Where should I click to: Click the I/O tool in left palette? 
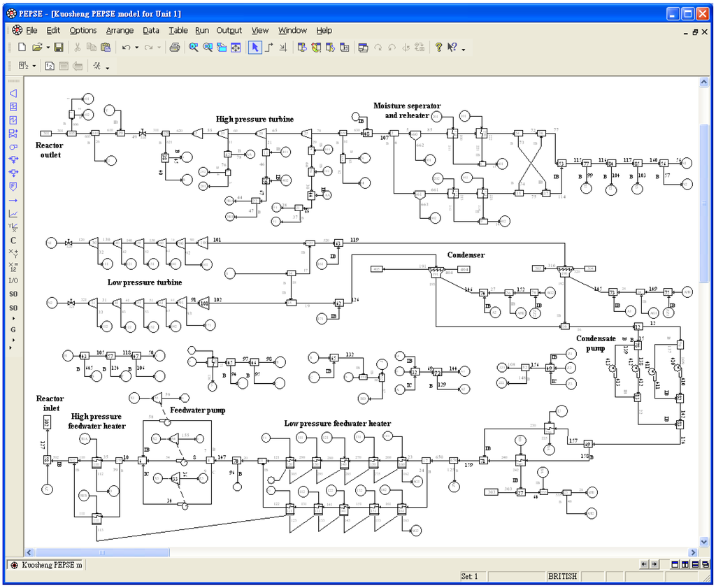pyautogui.click(x=13, y=280)
